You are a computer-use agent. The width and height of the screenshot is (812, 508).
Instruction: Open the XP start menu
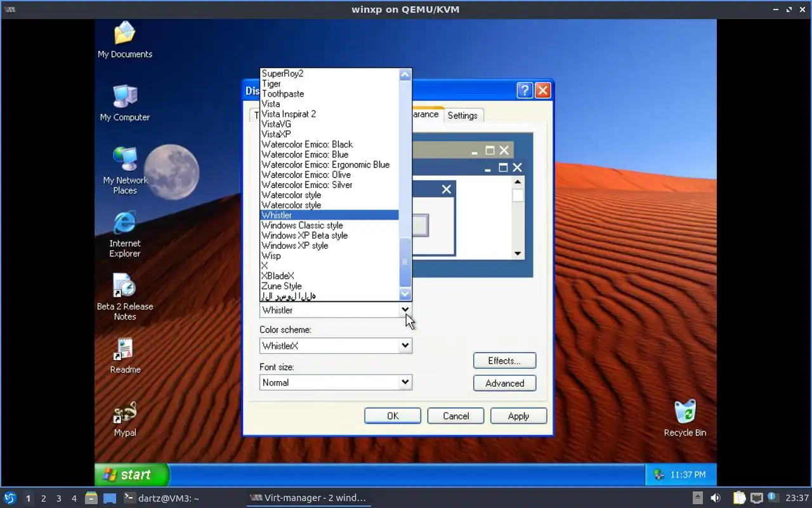[x=132, y=474]
